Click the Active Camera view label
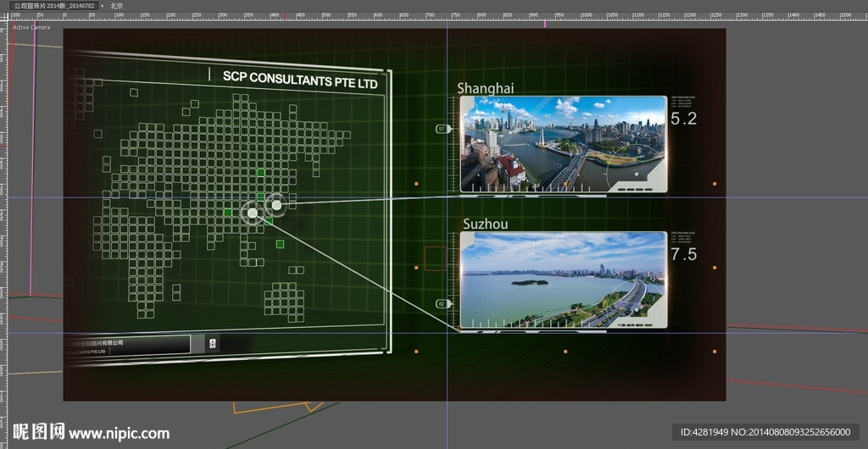 pos(31,27)
